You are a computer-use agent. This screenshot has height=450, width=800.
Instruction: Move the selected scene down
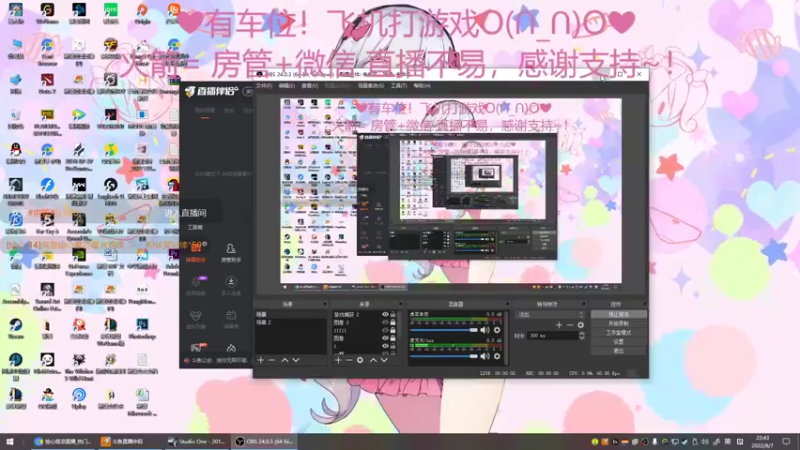click(295, 360)
